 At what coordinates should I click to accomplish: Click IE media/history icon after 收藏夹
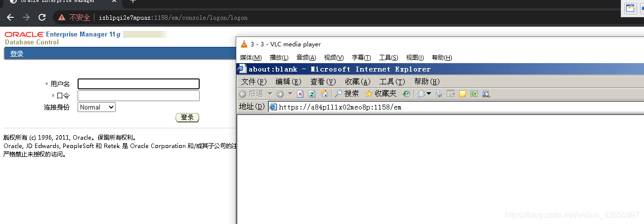pyautogui.click(x=406, y=94)
